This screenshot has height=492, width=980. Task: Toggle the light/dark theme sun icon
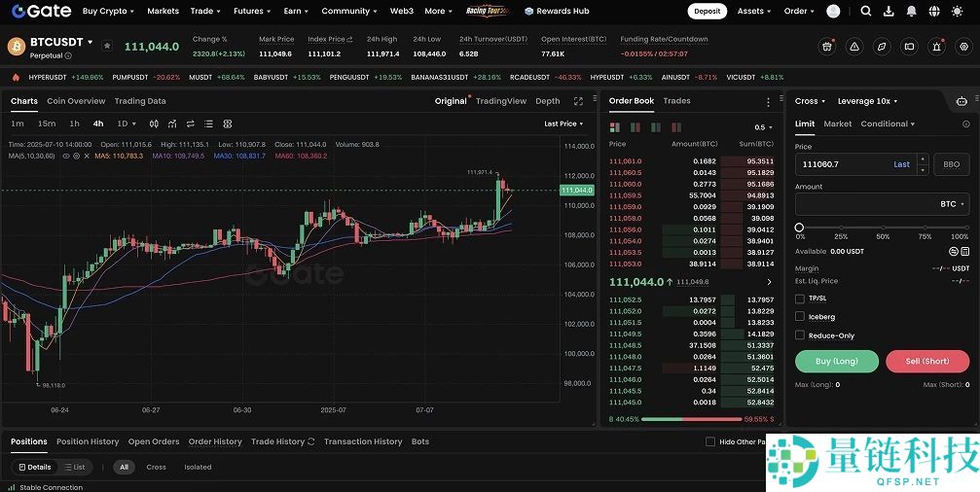pyautogui.click(x=957, y=11)
